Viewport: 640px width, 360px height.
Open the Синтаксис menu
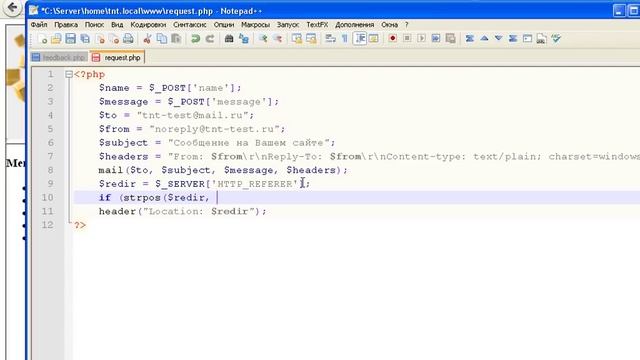coord(190,25)
